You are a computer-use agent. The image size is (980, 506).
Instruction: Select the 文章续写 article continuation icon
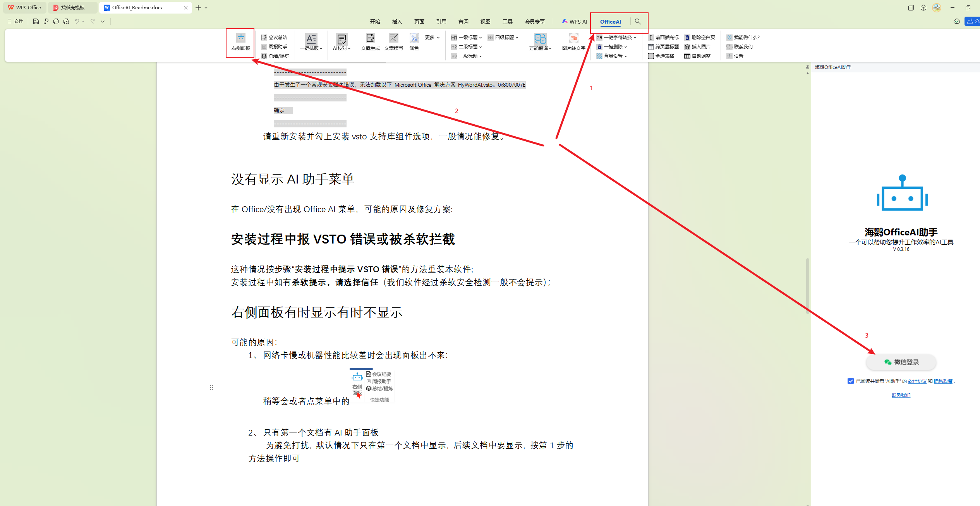click(393, 43)
